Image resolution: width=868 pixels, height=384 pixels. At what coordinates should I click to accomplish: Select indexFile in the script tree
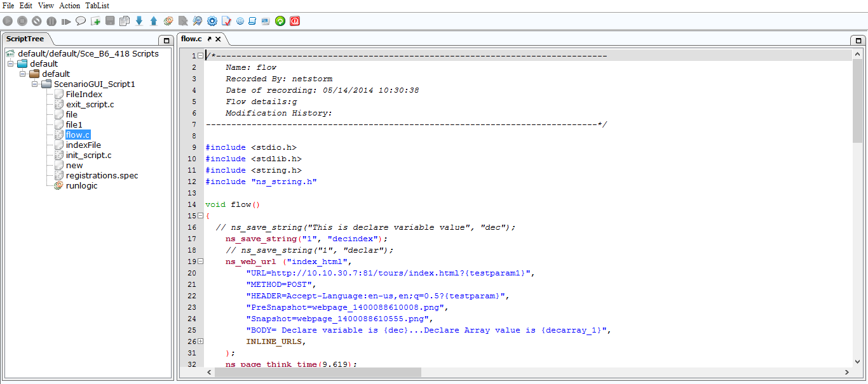tap(83, 145)
